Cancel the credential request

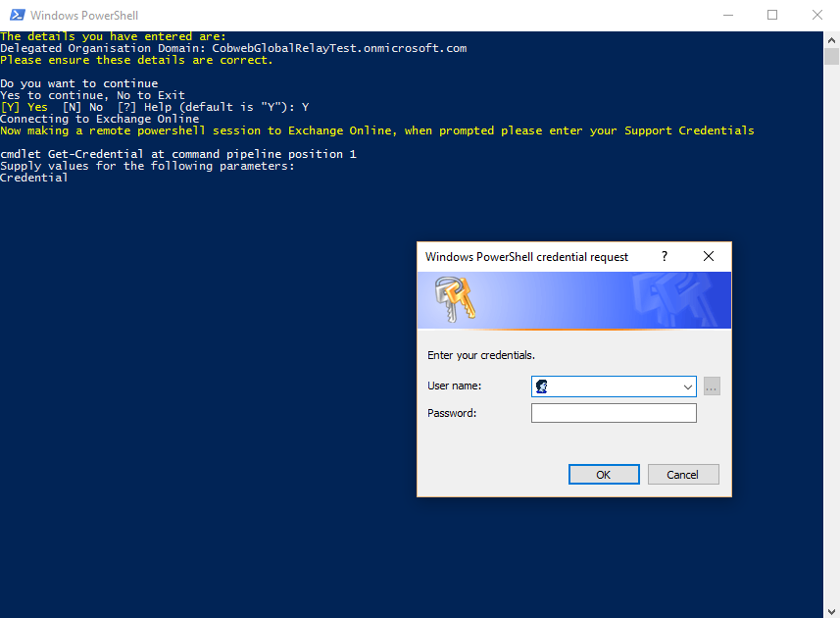tap(683, 474)
